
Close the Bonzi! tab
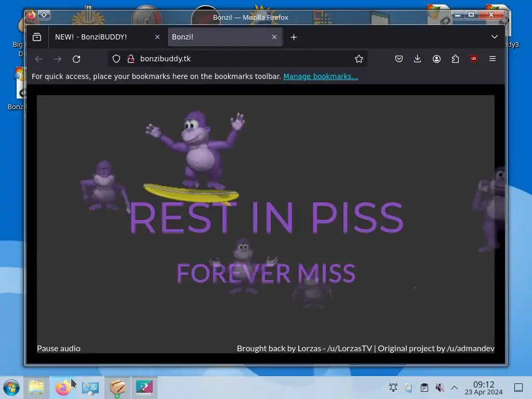[274, 37]
